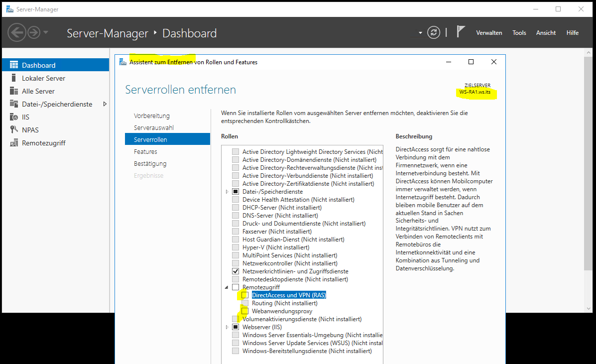
Task: Go to Vorbereitung wizard step
Action: [x=152, y=116]
